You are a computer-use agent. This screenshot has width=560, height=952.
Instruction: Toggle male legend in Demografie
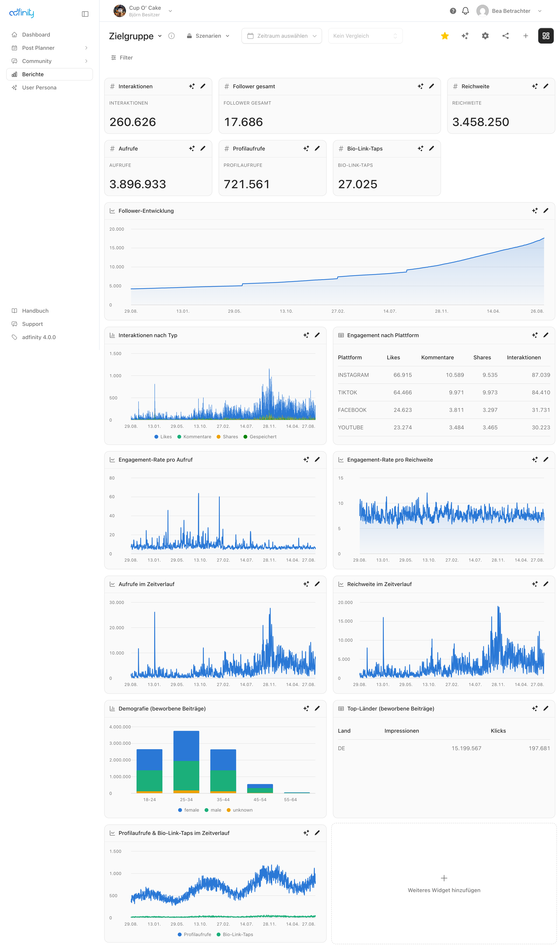point(213,810)
